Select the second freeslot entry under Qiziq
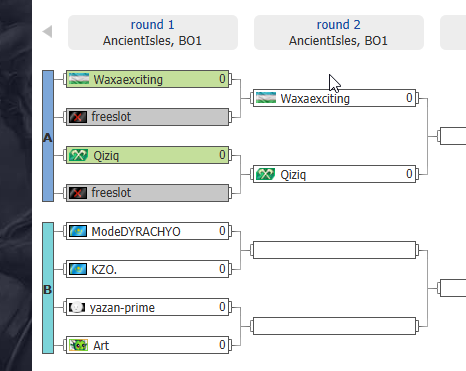 tap(147, 193)
